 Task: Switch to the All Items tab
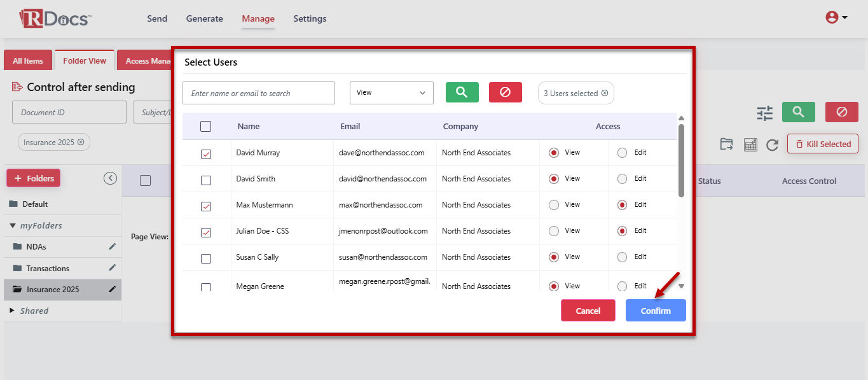point(28,61)
